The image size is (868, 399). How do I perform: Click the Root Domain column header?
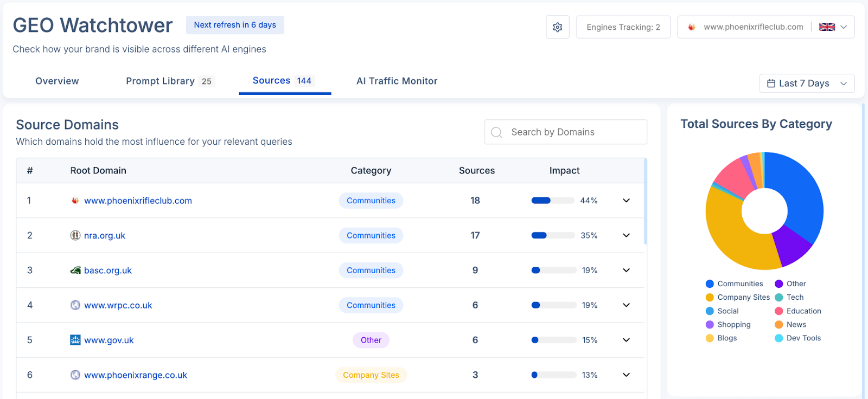coord(98,171)
